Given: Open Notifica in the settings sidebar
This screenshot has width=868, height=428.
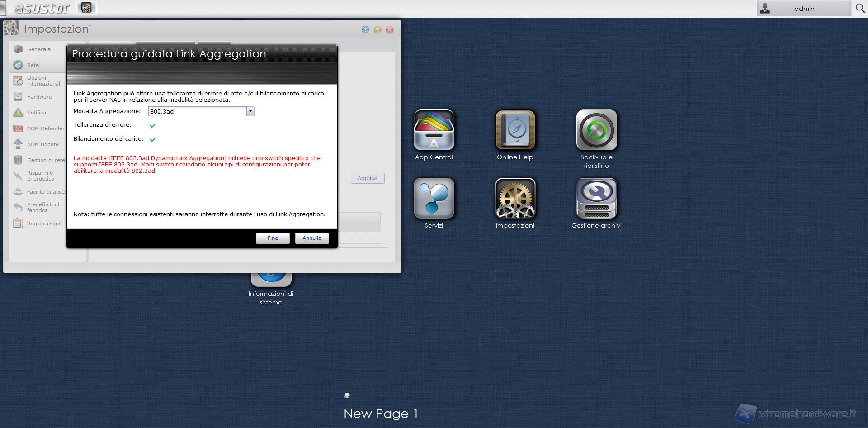Looking at the screenshot, I should pyautogui.click(x=36, y=113).
